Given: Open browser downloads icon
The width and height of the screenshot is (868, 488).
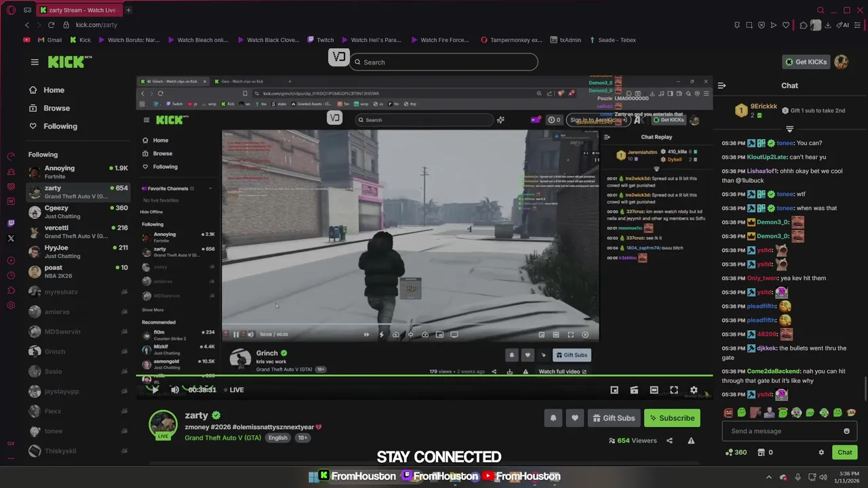Looking at the screenshot, I should coord(828,25).
